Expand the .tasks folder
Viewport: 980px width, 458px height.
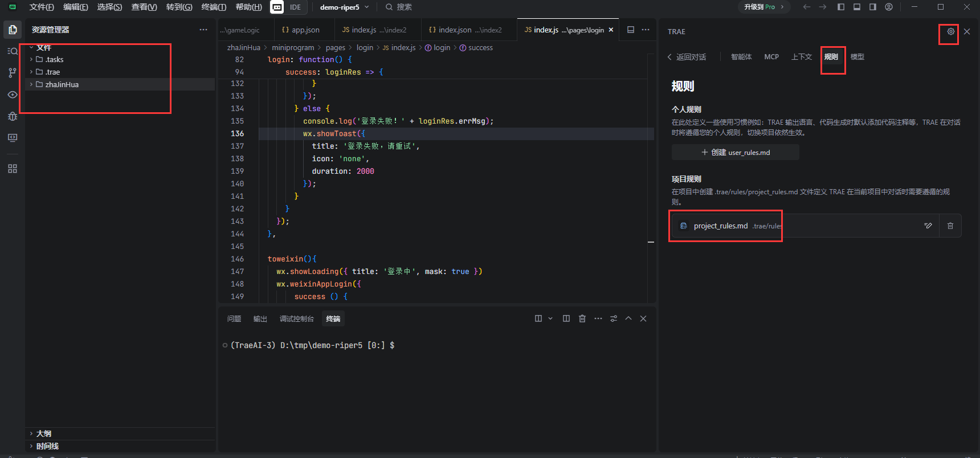click(x=120, y=59)
